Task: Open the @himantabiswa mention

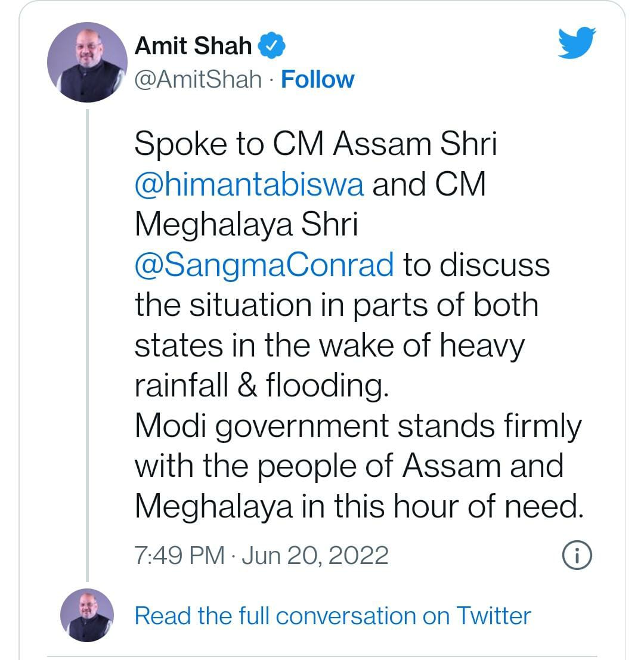Action: pos(249,184)
